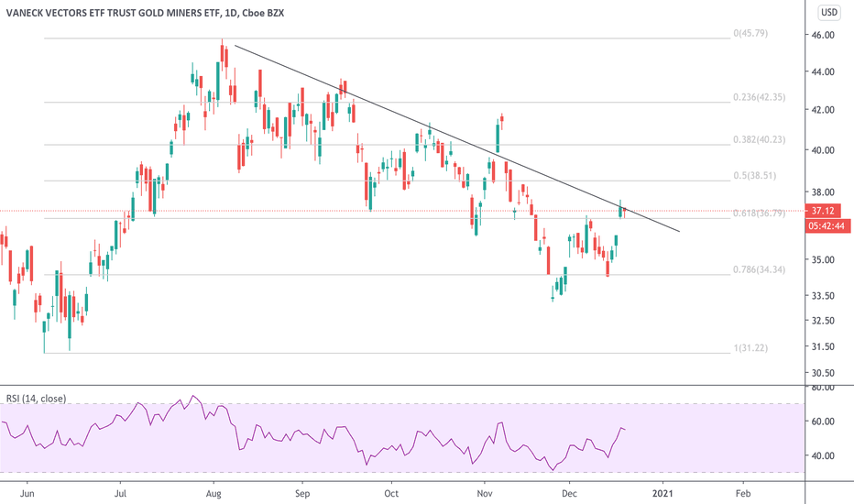Viewport: 854px width, 504px height.
Task: Click the USD currency button
Action: 829,12
